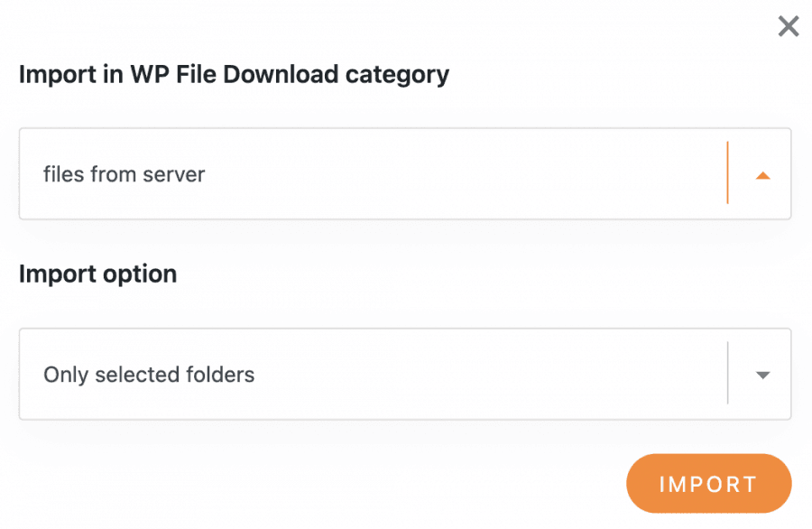Toggle the category dropdown caret indicator
Image resolution: width=812 pixels, height=529 pixels.
tap(762, 175)
